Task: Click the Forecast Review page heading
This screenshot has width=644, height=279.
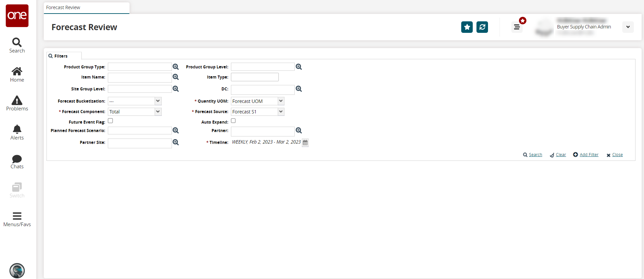Action: (x=84, y=27)
